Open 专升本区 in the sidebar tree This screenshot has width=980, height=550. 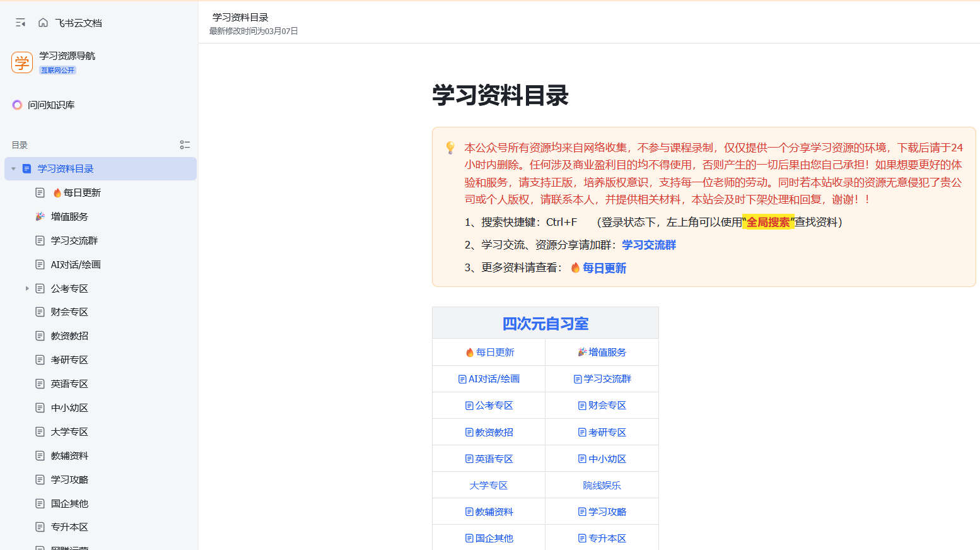(x=69, y=527)
